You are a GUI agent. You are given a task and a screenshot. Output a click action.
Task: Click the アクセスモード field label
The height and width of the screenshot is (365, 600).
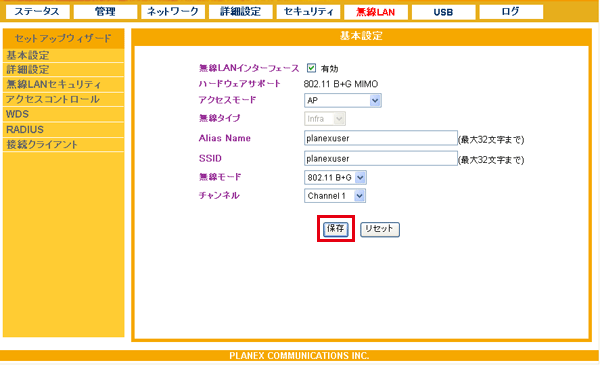point(227,100)
